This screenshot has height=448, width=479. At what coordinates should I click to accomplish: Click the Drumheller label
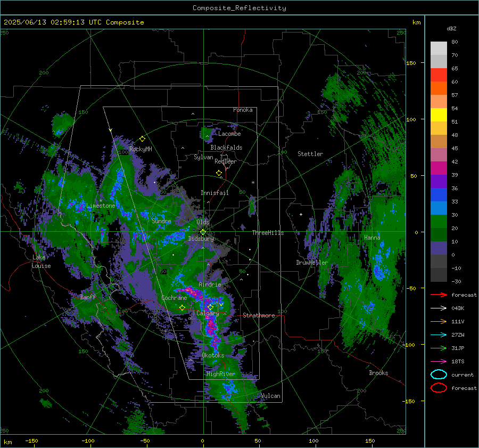point(312,263)
